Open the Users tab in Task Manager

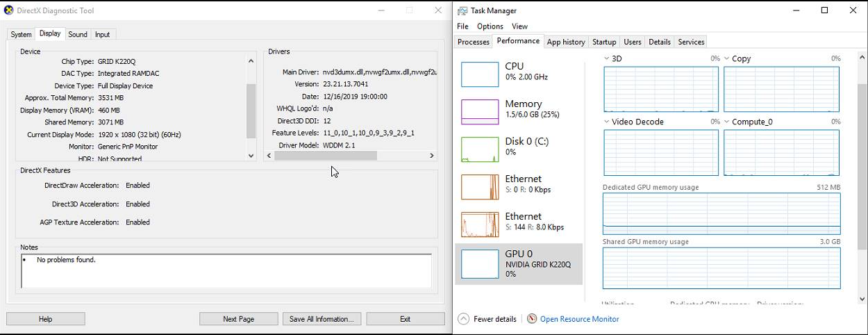click(633, 42)
